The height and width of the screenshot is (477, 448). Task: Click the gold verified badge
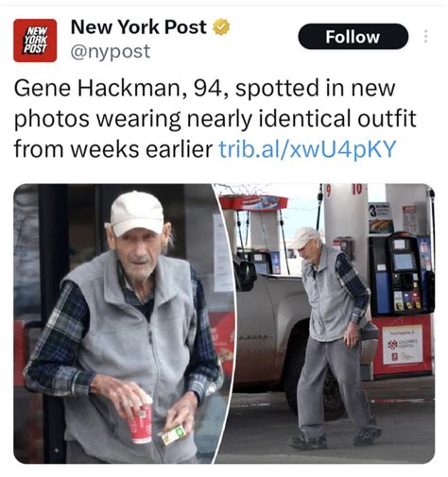(221, 27)
